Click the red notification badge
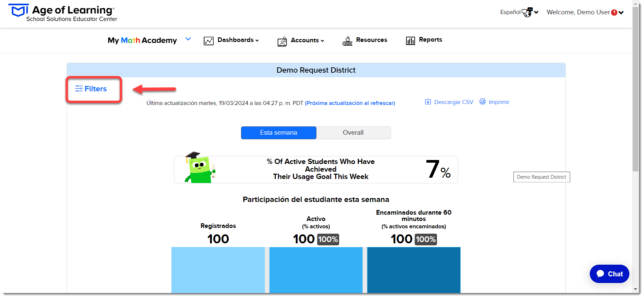 614,12
